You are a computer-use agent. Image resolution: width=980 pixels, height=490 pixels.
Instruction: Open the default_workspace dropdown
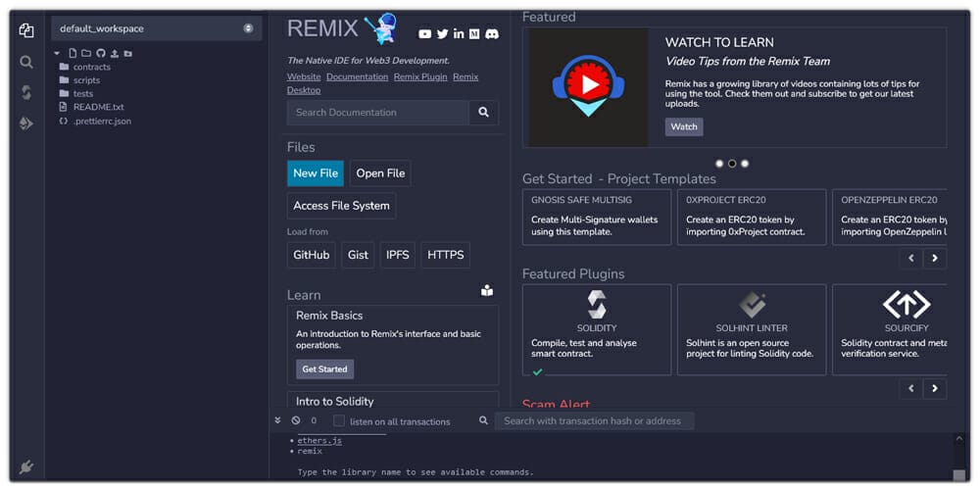156,28
